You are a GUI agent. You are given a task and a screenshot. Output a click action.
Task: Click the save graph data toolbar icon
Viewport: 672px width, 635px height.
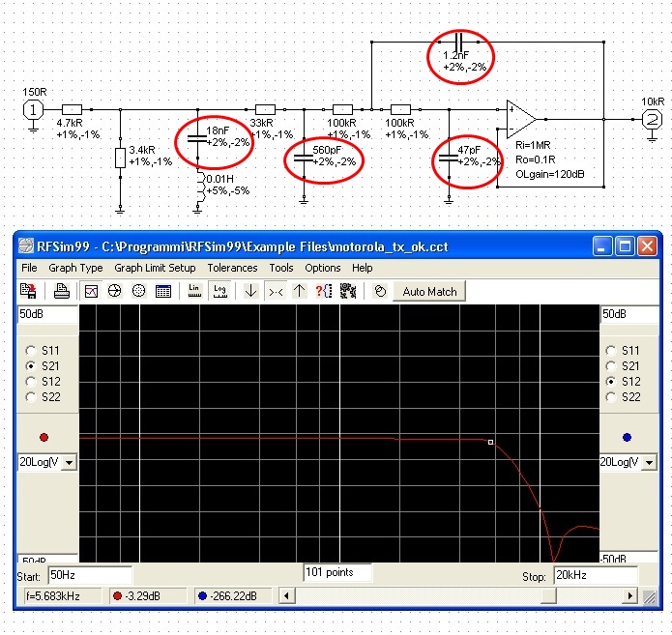point(29,290)
